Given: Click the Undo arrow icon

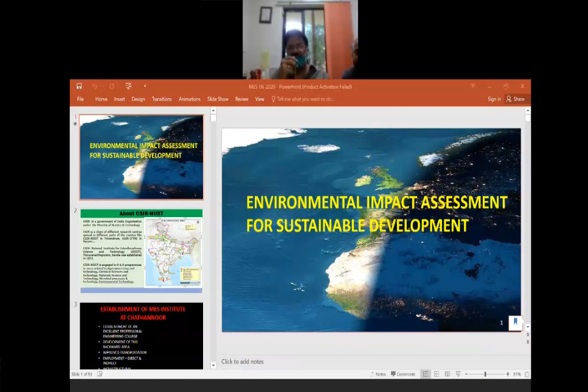Looking at the screenshot, I should point(94,87).
